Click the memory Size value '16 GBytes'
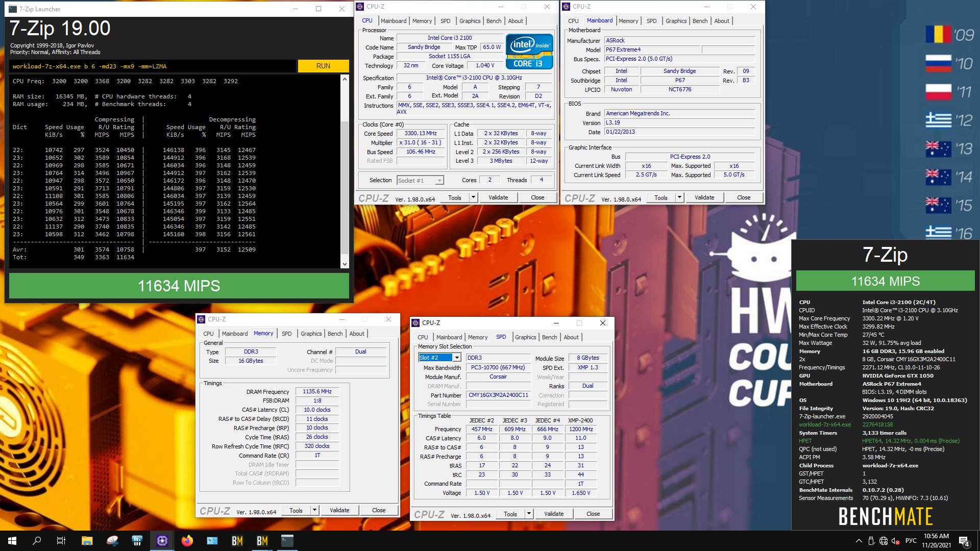 (x=251, y=361)
